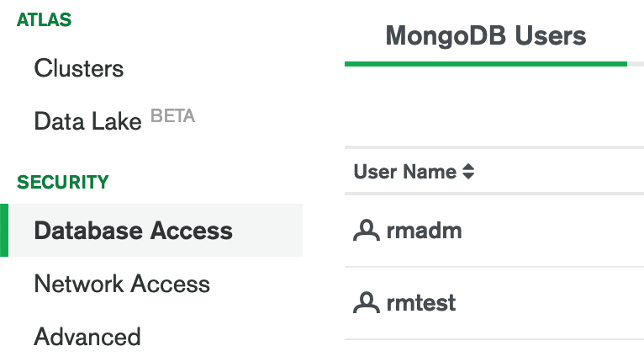Image resolution: width=644 pixels, height=362 pixels.
Task: Click the green underline below MongoDB Users
Action: point(486,64)
